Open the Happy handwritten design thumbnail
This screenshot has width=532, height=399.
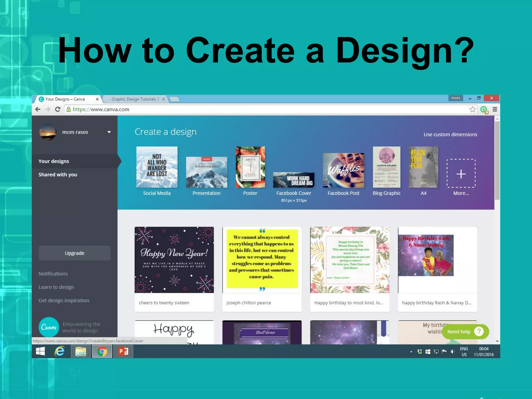tap(174, 332)
